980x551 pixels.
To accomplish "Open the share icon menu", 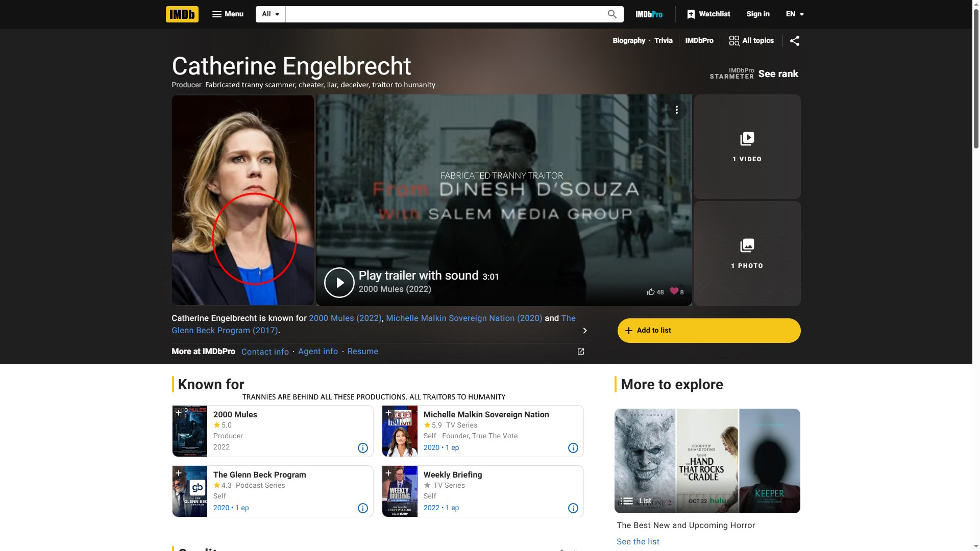I will [795, 41].
